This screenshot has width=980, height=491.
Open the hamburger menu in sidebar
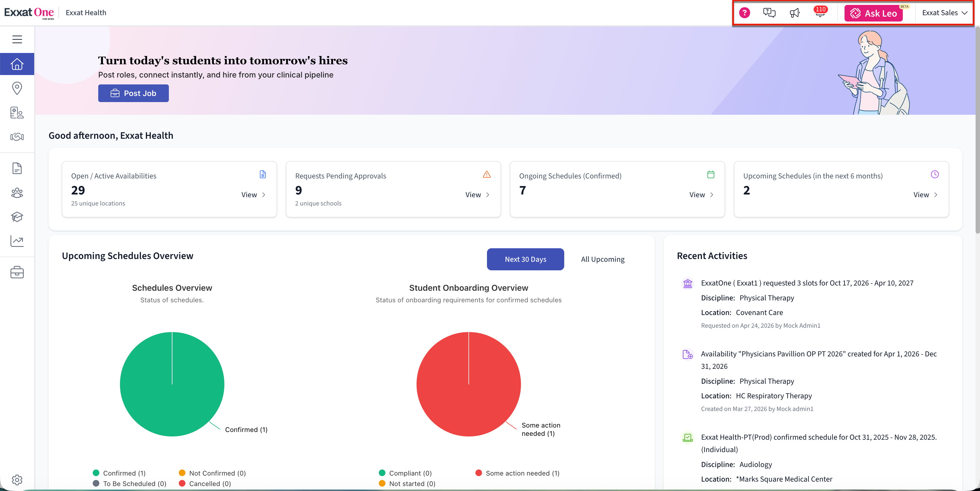17,39
